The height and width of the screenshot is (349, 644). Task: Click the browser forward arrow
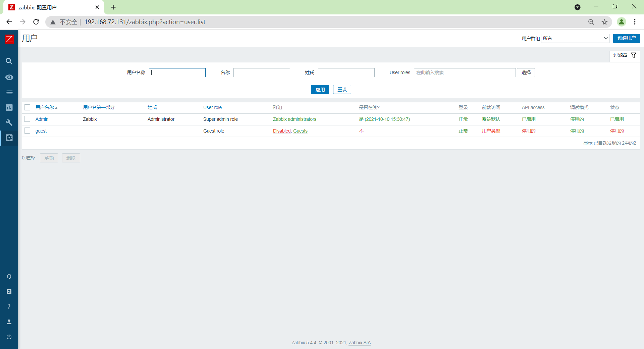[23, 22]
